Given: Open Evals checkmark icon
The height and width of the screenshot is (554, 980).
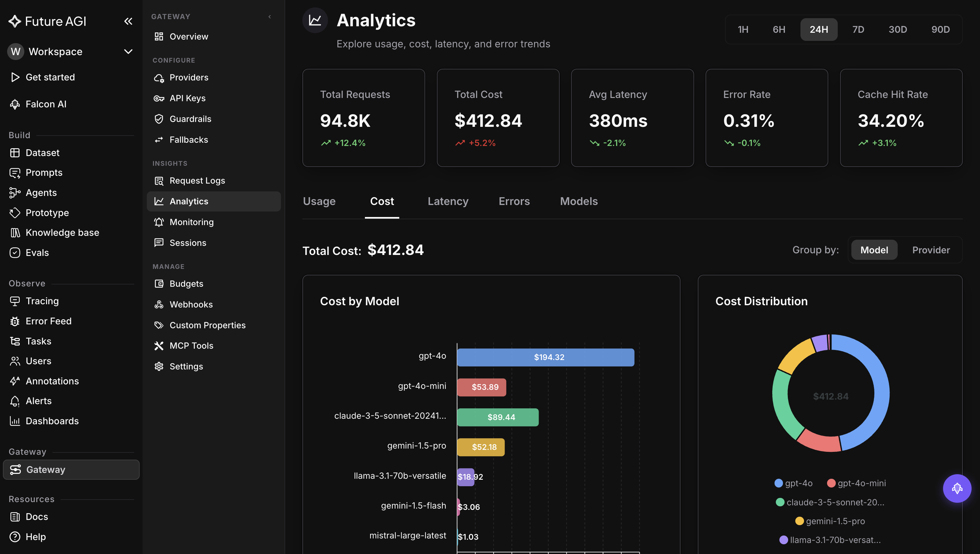Looking at the screenshot, I should 15,253.
